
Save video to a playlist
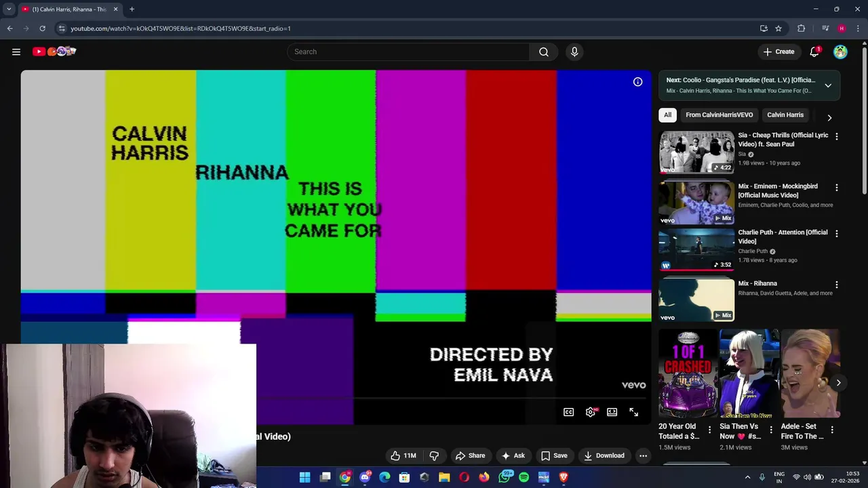point(554,455)
